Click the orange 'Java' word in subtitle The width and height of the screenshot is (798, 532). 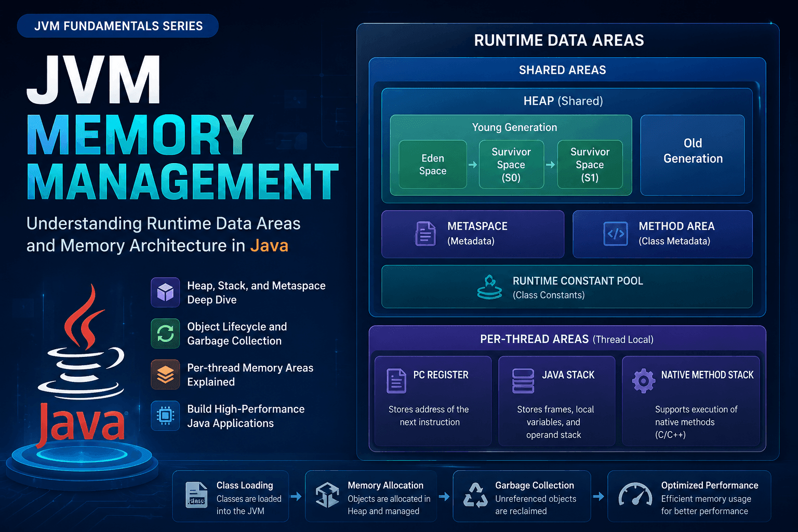click(269, 245)
